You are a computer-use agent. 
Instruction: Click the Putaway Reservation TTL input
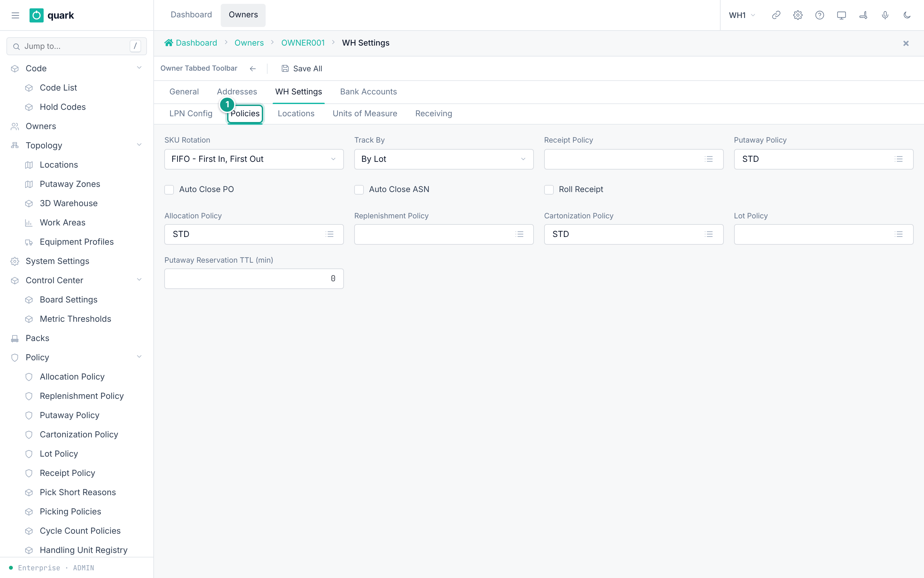[x=254, y=279]
